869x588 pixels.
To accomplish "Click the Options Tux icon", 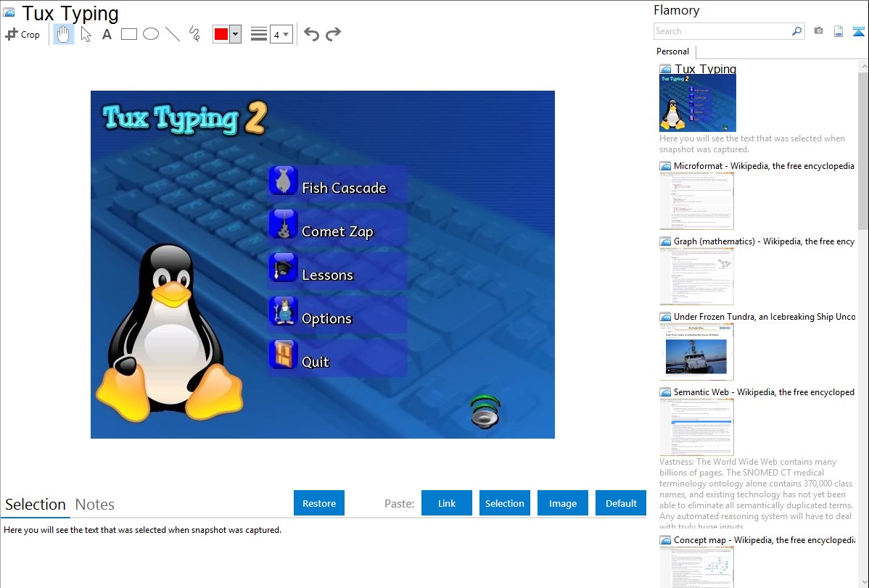I will click(x=284, y=311).
